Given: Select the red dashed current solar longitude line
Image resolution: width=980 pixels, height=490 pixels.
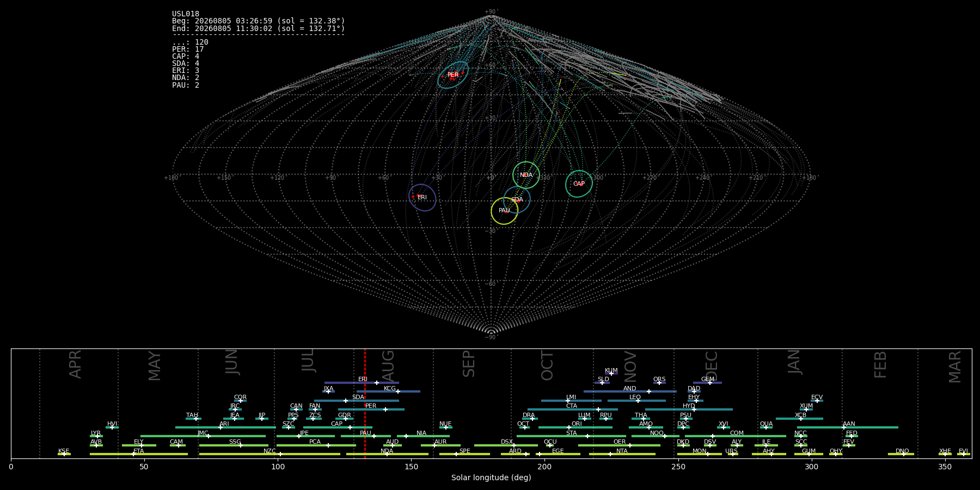Looking at the screenshot, I should click(365, 403).
